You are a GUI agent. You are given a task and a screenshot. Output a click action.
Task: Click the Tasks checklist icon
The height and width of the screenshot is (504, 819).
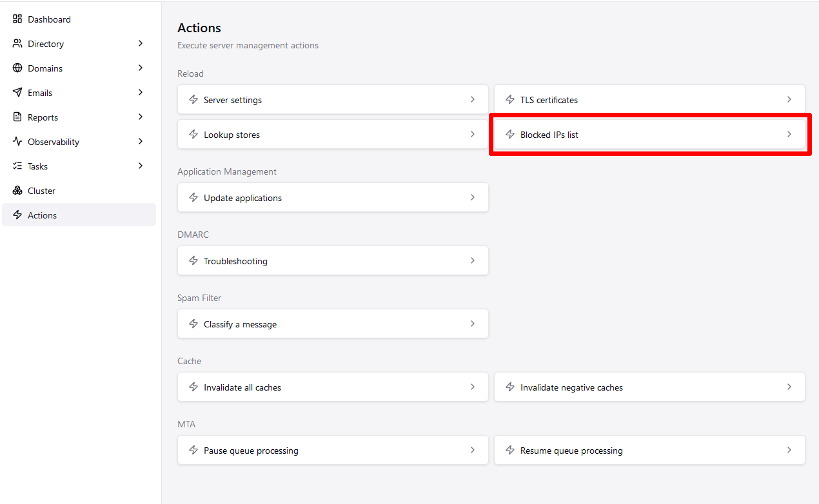click(17, 166)
